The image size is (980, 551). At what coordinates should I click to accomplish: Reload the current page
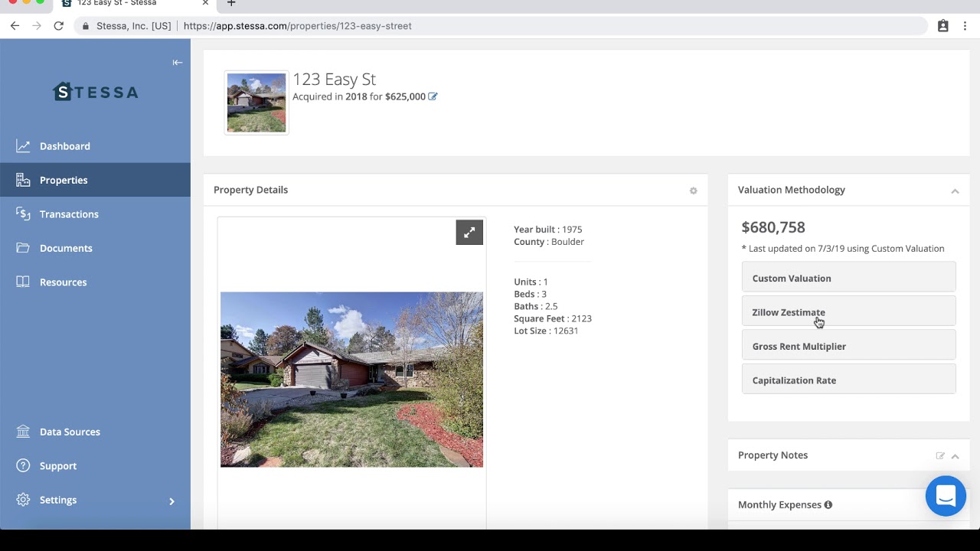[x=58, y=26]
